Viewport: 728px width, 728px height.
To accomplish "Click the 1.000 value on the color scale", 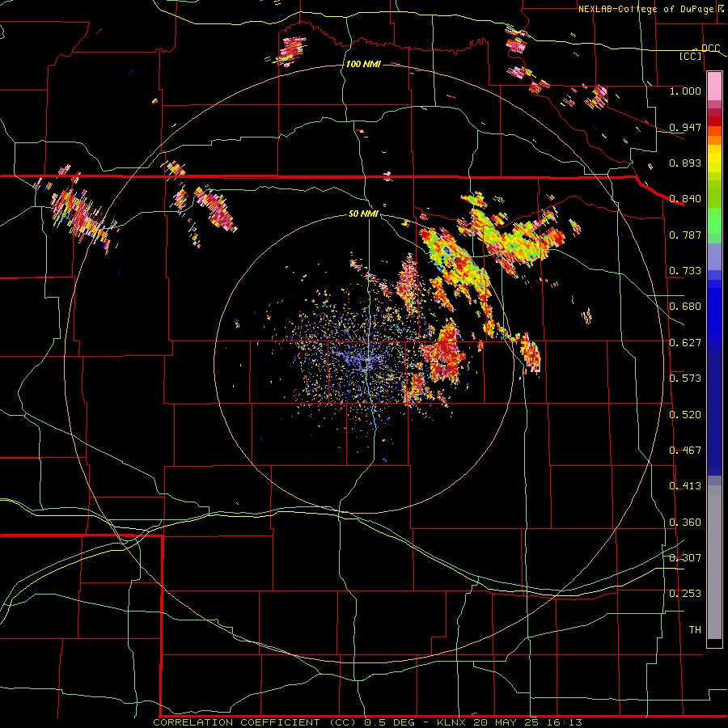I will 685,91.
